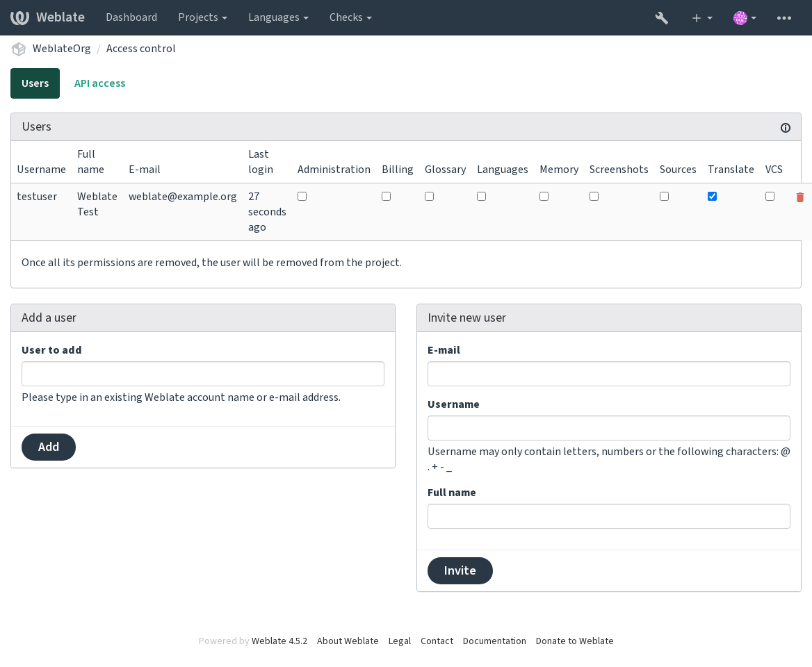The image size is (812, 667).
Task: Open the three-dots more menu
Action: (783, 17)
